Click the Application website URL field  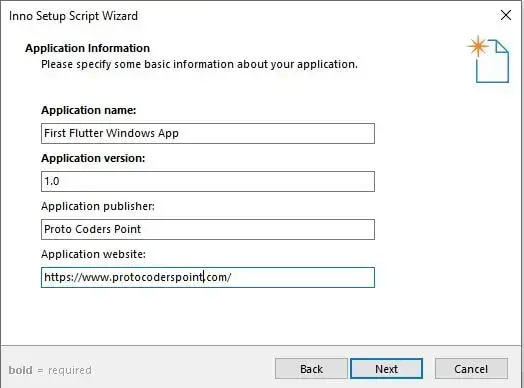208,277
